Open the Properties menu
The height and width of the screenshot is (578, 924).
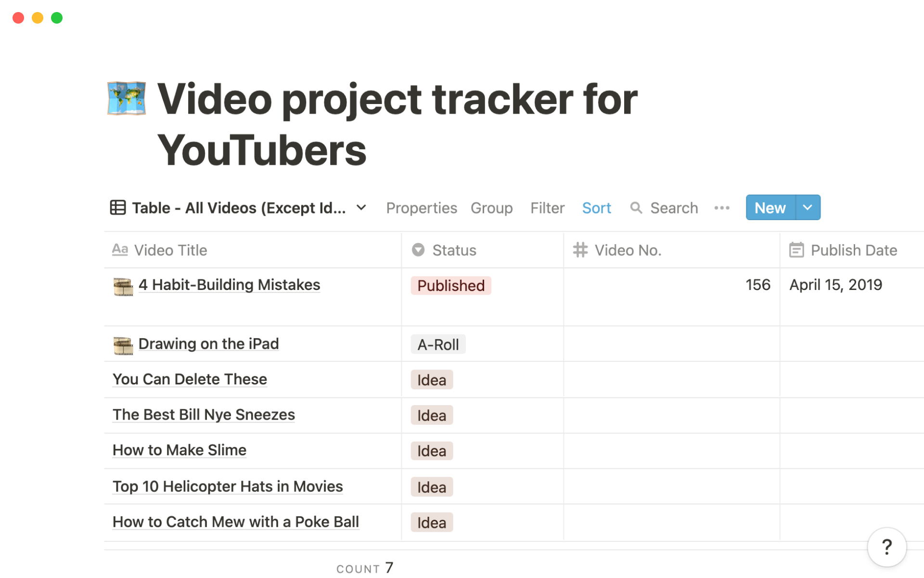point(421,208)
